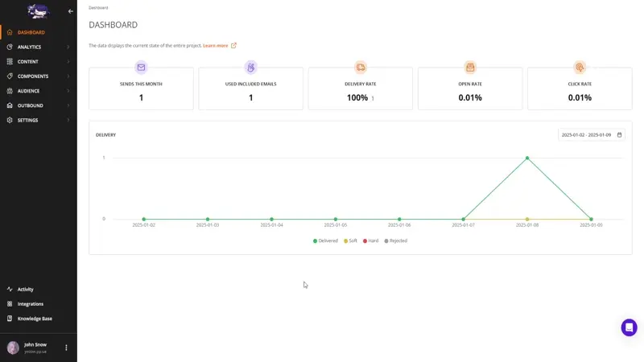This screenshot has height=362, width=644.
Task: Click the Sends This Month envelope icon
Action: 141,68
